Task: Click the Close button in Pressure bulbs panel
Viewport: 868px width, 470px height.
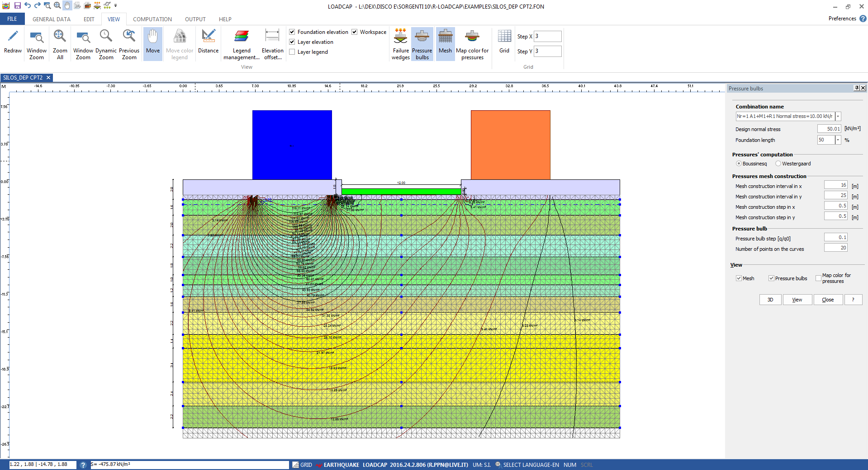Action: coord(828,300)
